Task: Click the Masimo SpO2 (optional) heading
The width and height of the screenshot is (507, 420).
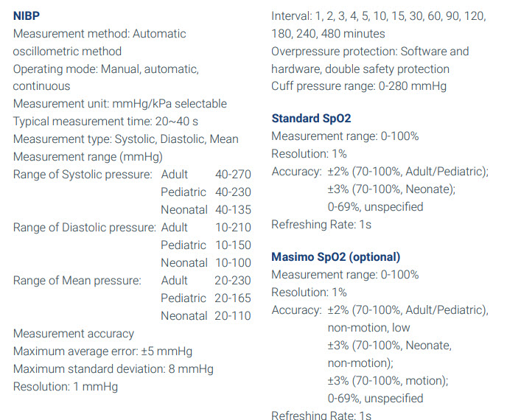Action: (336, 257)
